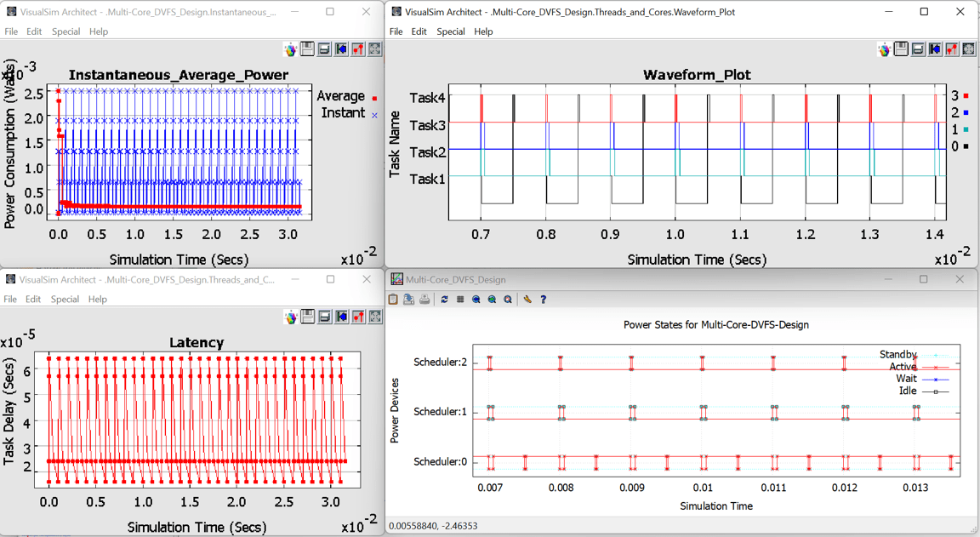
Task: Maximize the Waveform_Plot window
Action: click(x=924, y=12)
